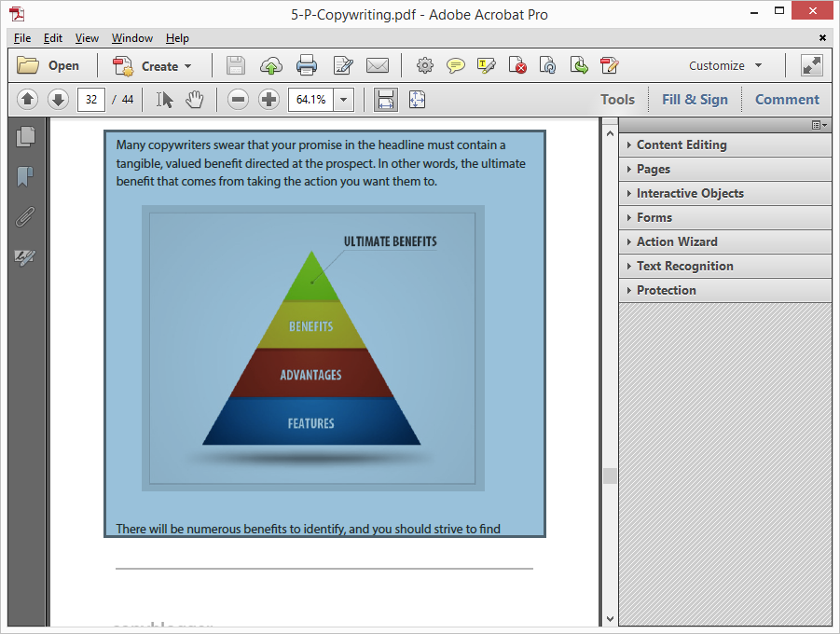Screen dimensions: 840x634
Task: Expand the Pages section
Action: (724, 170)
